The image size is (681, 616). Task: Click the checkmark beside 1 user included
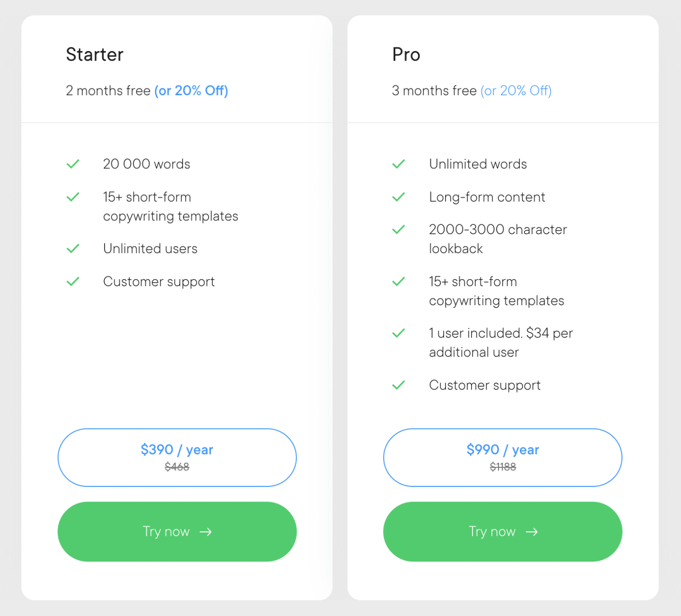[x=399, y=333]
